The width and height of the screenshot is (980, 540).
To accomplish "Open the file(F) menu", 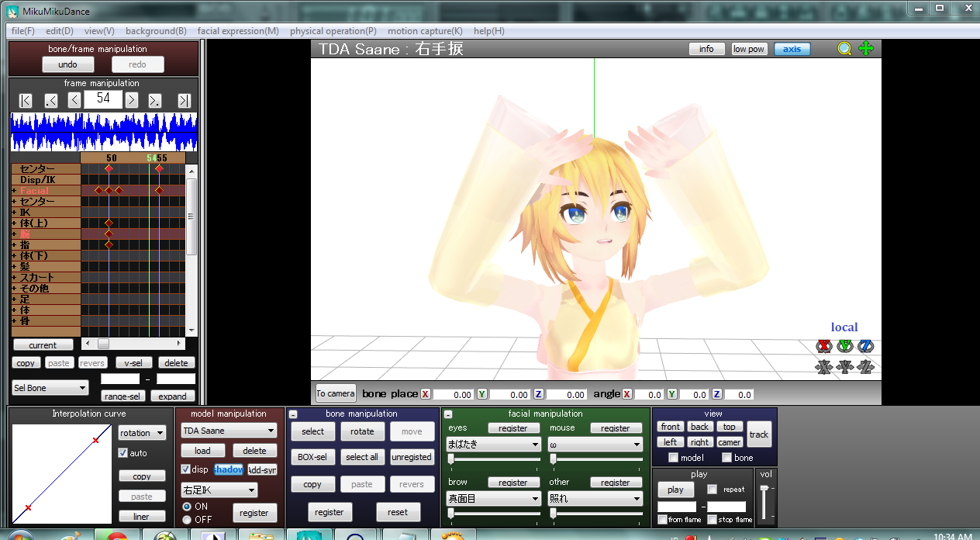I will [x=23, y=31].
